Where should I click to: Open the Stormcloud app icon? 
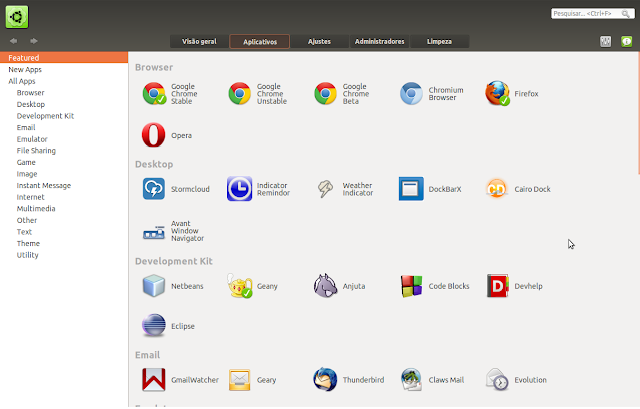coord(154,189)
